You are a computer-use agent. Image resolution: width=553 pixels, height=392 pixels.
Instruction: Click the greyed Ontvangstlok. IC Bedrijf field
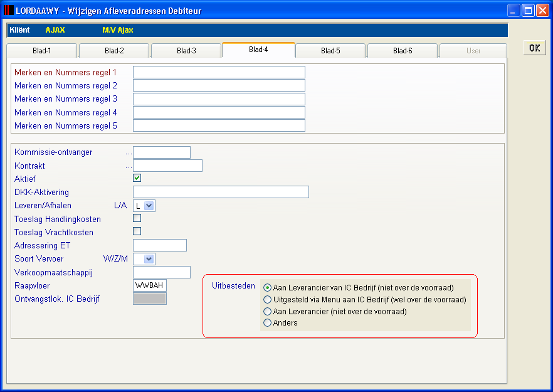(x=149, y=299)
